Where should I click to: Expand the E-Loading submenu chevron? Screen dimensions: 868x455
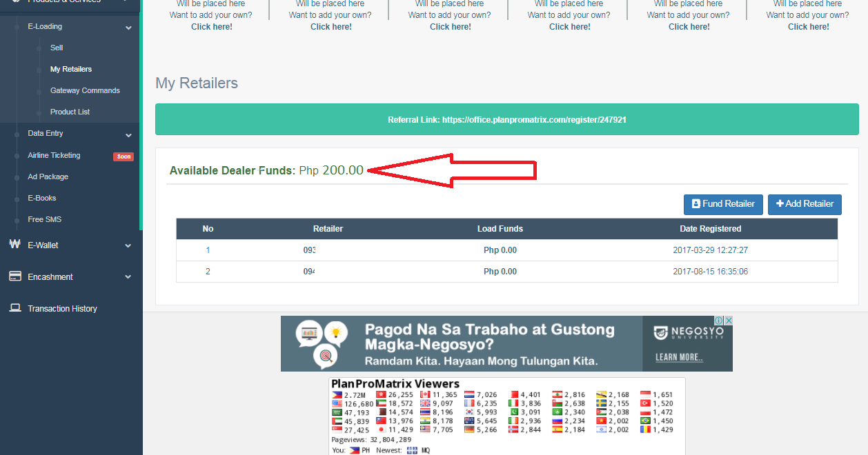(x=128, y=28)
